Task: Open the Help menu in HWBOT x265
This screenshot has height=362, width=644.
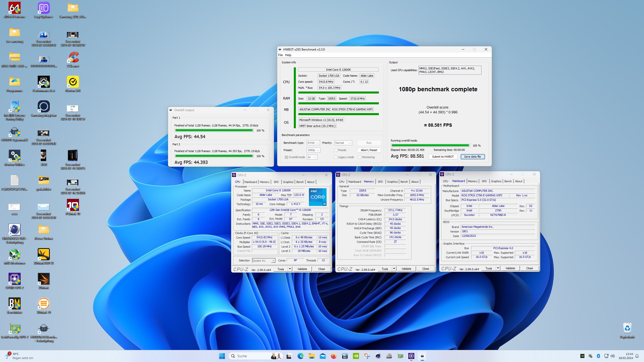Action: (x=288, y=55)
